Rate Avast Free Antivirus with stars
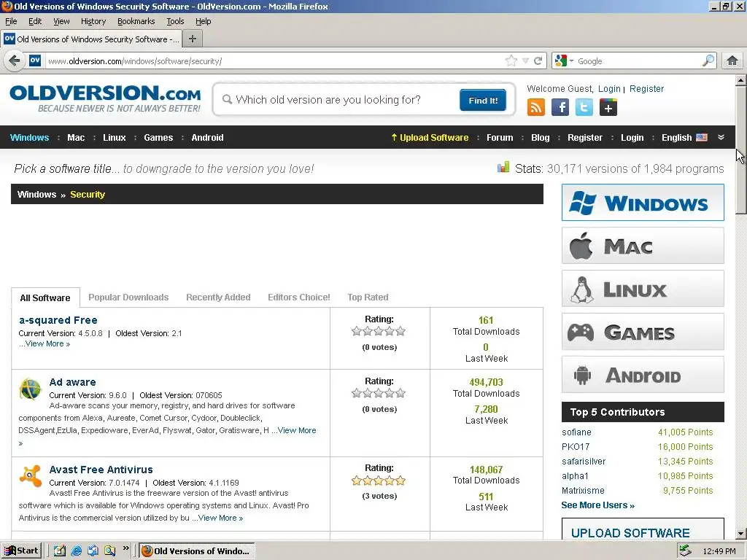This screenshot has width=747, height=560. coord(379,481)
